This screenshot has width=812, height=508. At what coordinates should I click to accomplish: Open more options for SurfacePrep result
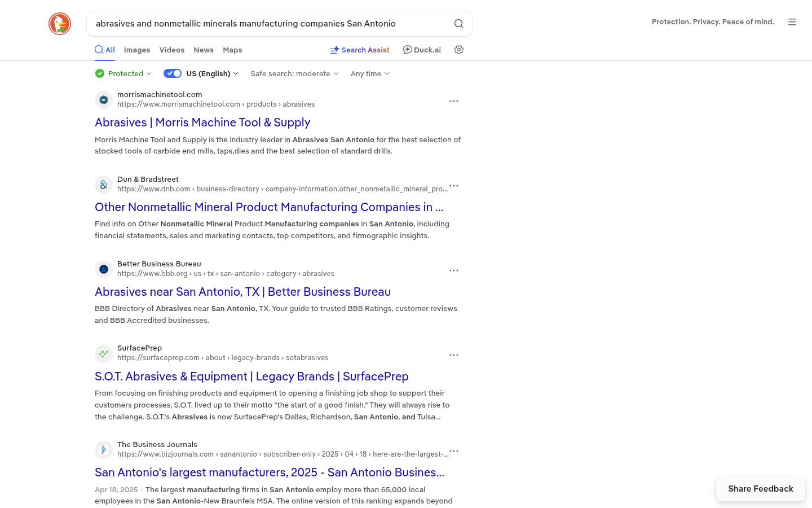pyautogui.click(x=454, y=355)
